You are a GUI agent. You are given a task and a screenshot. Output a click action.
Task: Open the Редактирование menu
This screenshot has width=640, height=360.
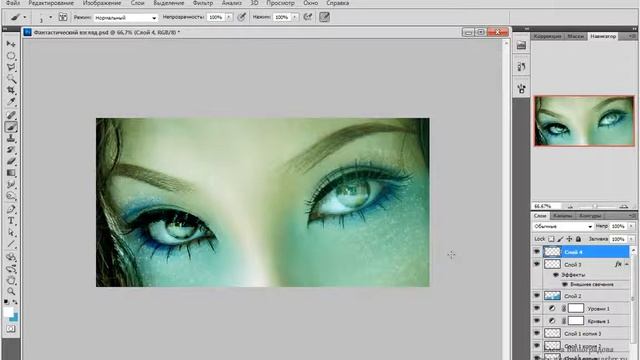[x=51, y=3]
